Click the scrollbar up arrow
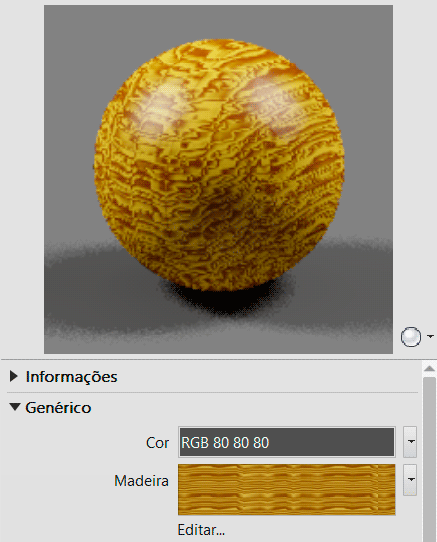The width and height of the screenshot is (437, 542). [x=429, y=368]
